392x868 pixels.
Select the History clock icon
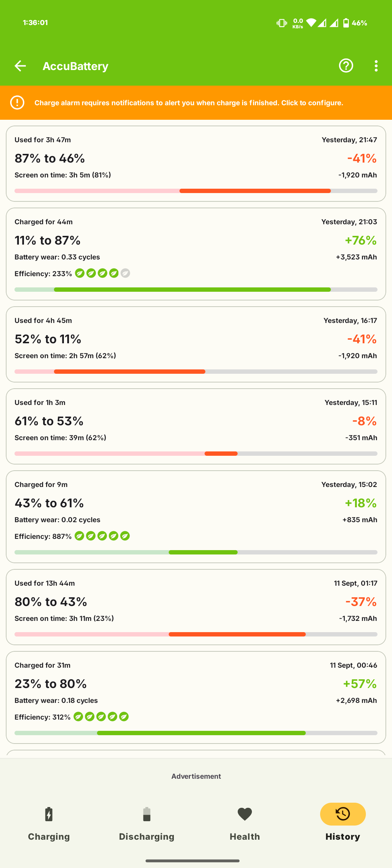343,814
